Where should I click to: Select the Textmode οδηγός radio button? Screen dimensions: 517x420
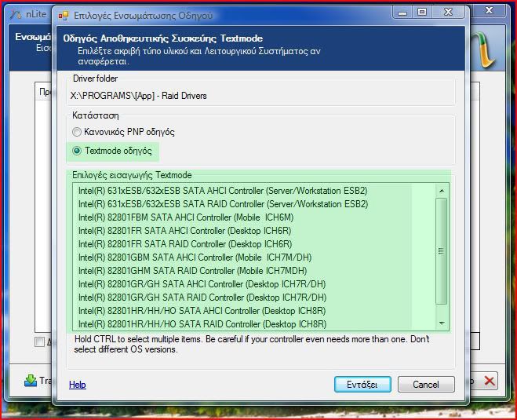tap(76, 150)
